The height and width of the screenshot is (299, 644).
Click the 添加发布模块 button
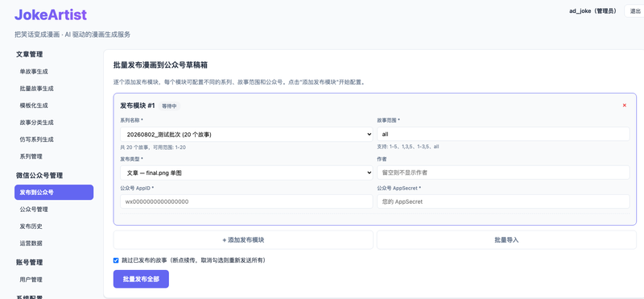pos(243,240)
